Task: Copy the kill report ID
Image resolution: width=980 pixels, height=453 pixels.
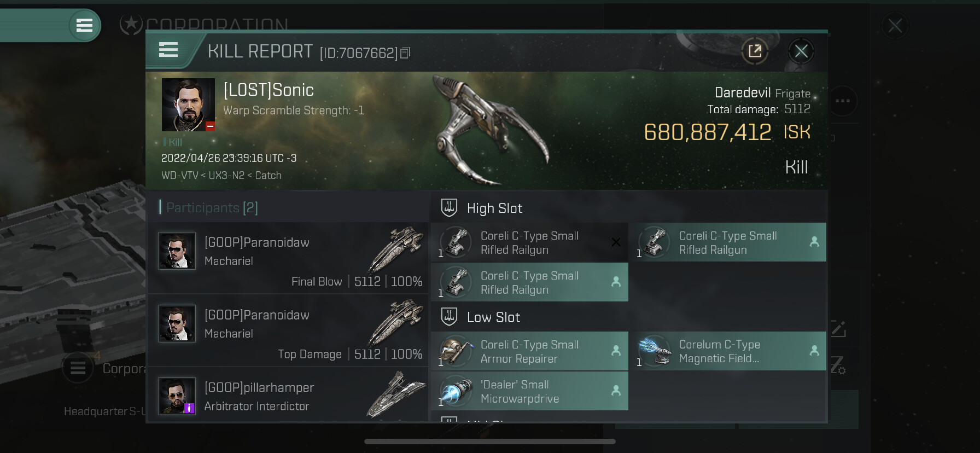Action: (405, 53)
